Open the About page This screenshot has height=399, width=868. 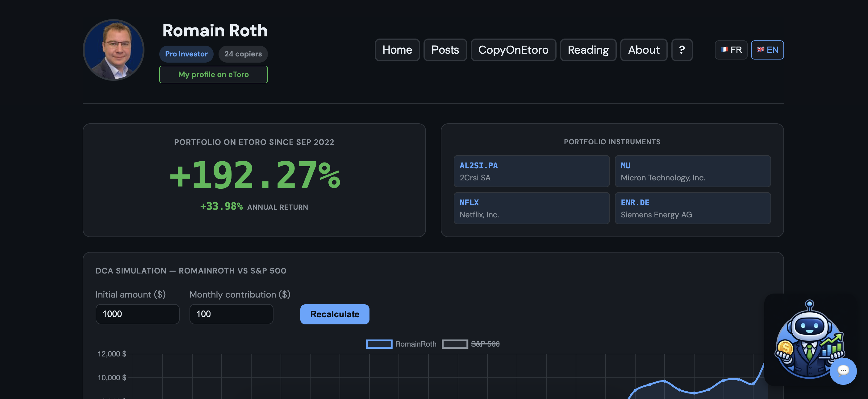click(643, 50)
